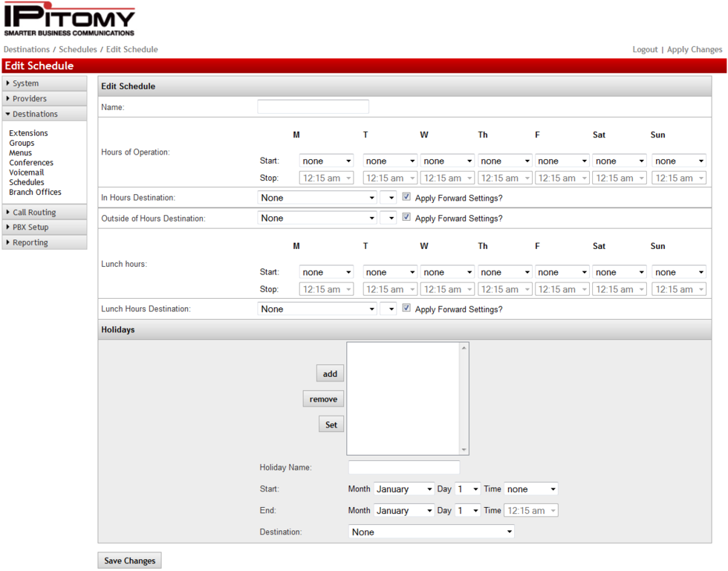The height and width of the screenshot is (571, 728).
Task: Open holiday Start Month dropdown
Action: click(x=403, y=489)
